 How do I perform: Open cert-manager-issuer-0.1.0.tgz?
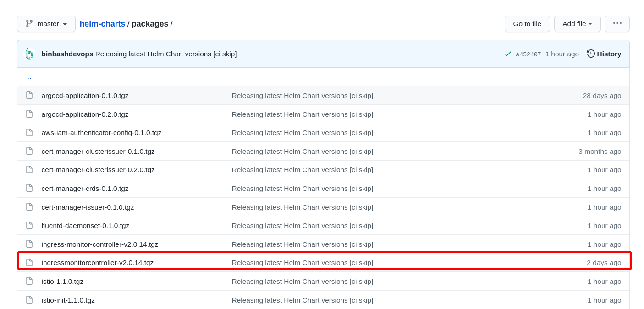point(88,207)
